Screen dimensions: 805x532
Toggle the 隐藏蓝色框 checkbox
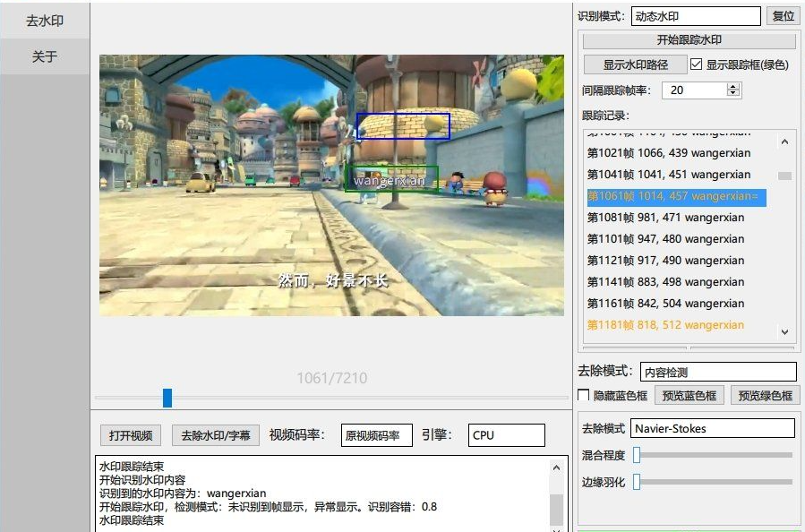[583, 395]
